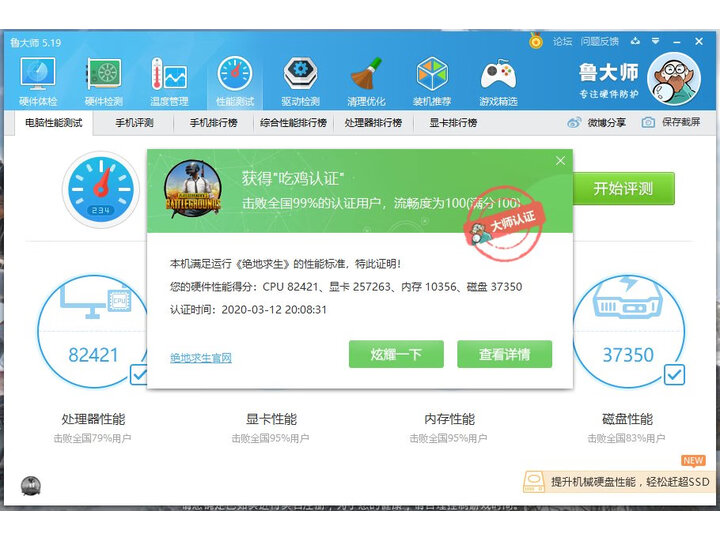
Task: Click the 炫耀一下 button
Action: pos(396,354)
